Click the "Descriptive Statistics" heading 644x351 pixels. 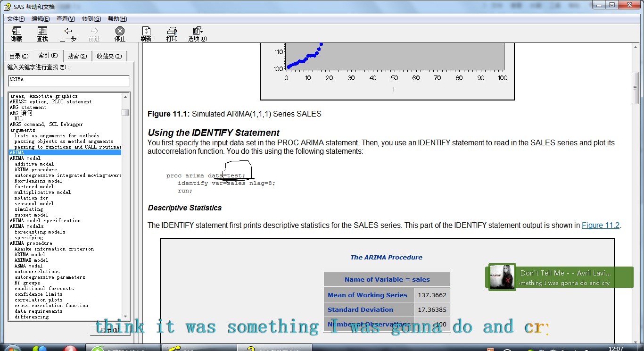point(185,208)
